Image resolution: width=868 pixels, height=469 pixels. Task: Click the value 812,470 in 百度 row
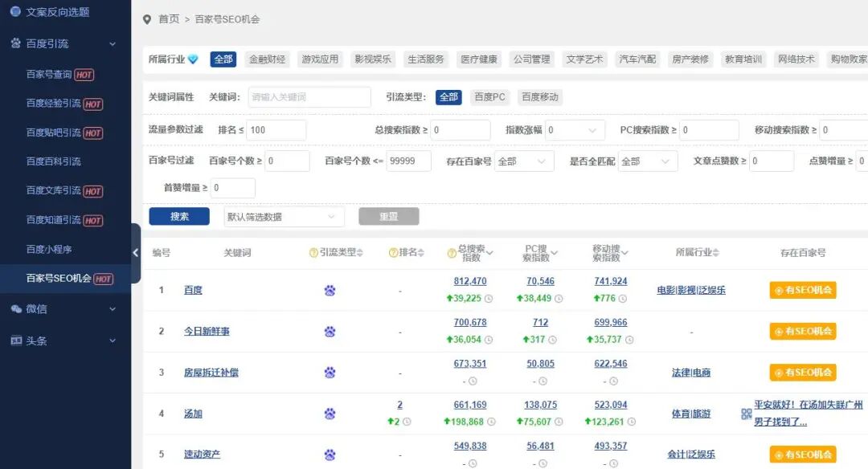(x=470, y=281)
